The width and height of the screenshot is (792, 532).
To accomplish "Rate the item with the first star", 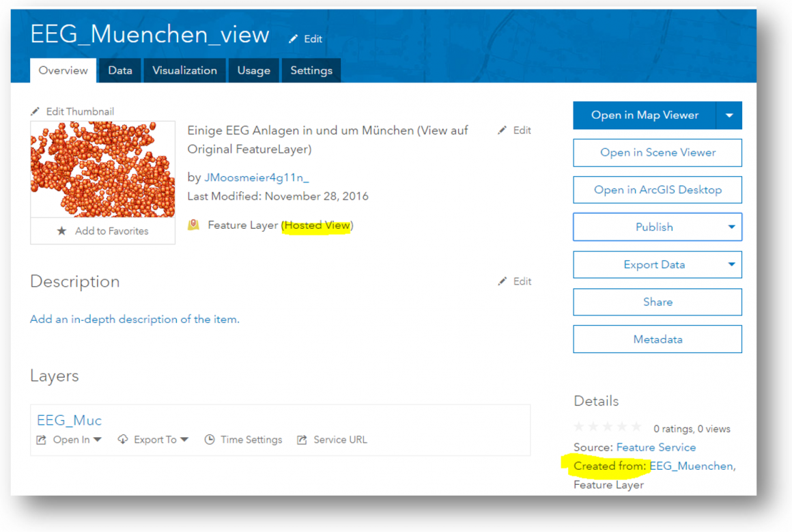I will click(x=580, y=427).
